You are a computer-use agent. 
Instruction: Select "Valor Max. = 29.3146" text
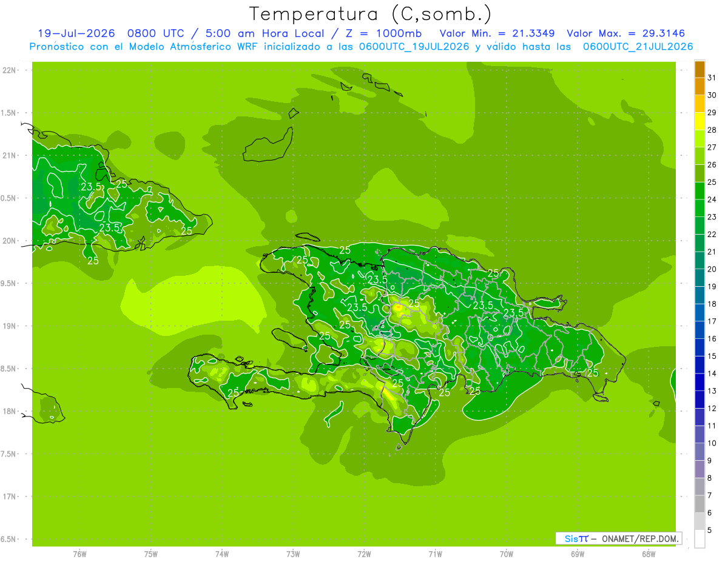pos(625,33)
